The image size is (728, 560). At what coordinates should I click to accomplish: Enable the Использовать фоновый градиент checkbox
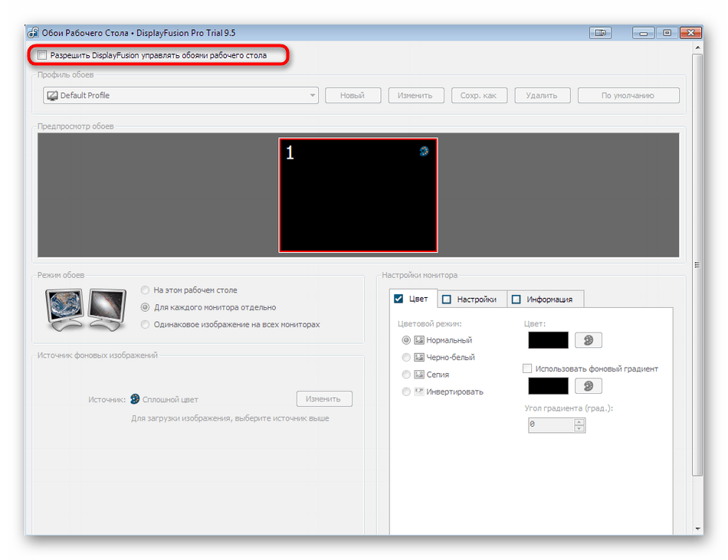pos(527,368)
